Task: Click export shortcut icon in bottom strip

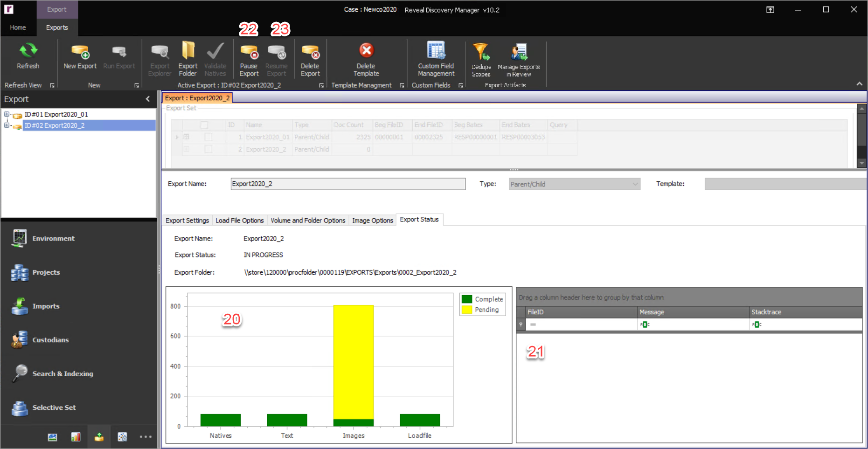Action: point(99,437)
